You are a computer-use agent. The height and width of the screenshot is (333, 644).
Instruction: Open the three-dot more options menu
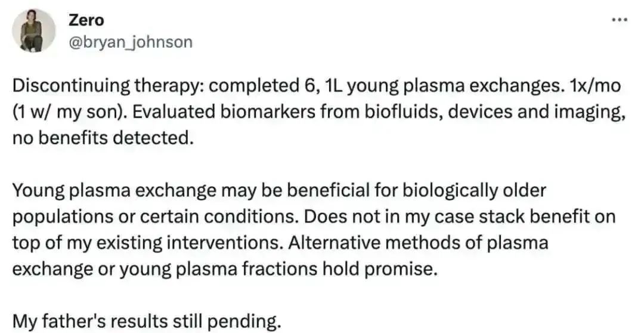620,19
